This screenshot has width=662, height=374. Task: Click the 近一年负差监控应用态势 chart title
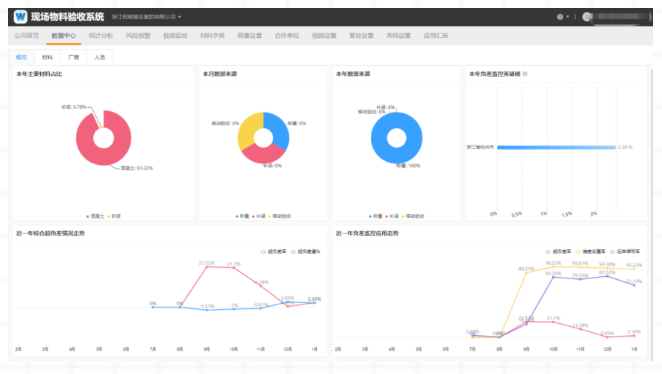pyautogui.click(x=367, y=233)
